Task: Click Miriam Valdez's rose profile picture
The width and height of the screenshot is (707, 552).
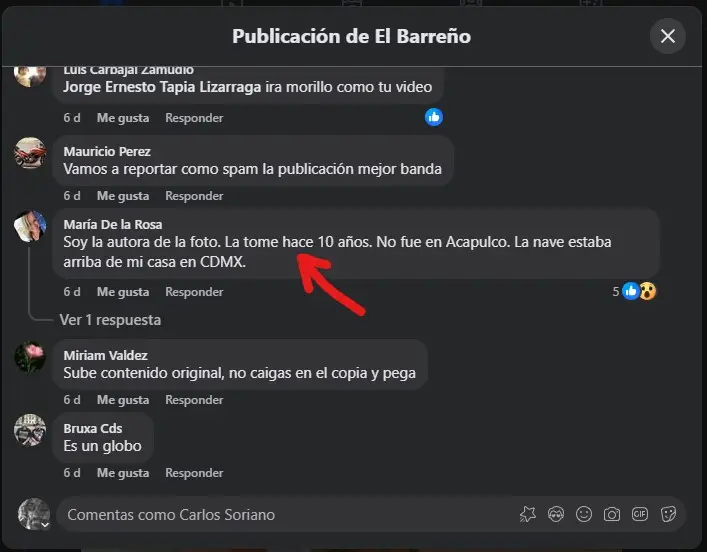Action: (30, 357)
